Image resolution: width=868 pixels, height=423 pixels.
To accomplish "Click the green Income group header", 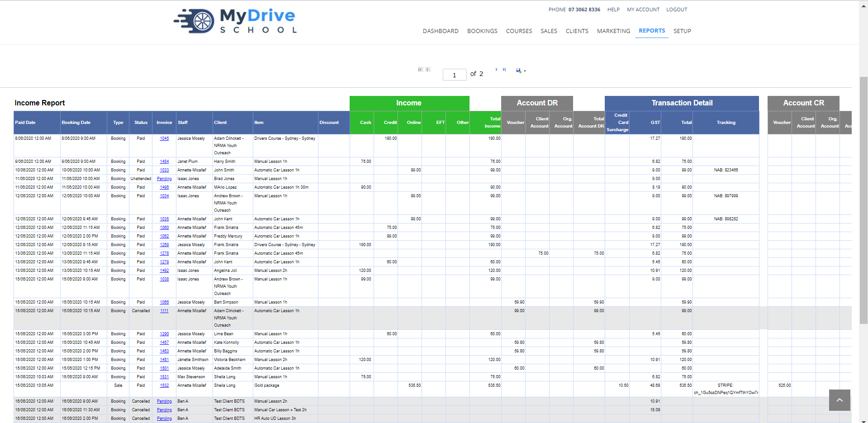I will coord(409,103).
